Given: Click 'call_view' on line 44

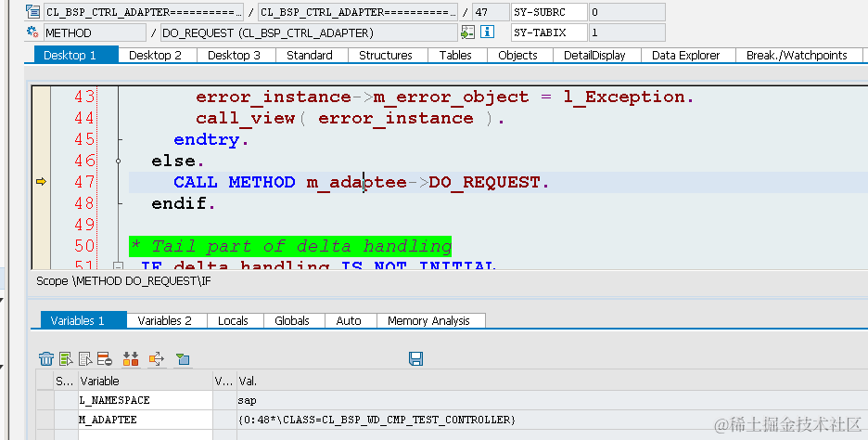Looking at the screenshot, I should 245,118.
